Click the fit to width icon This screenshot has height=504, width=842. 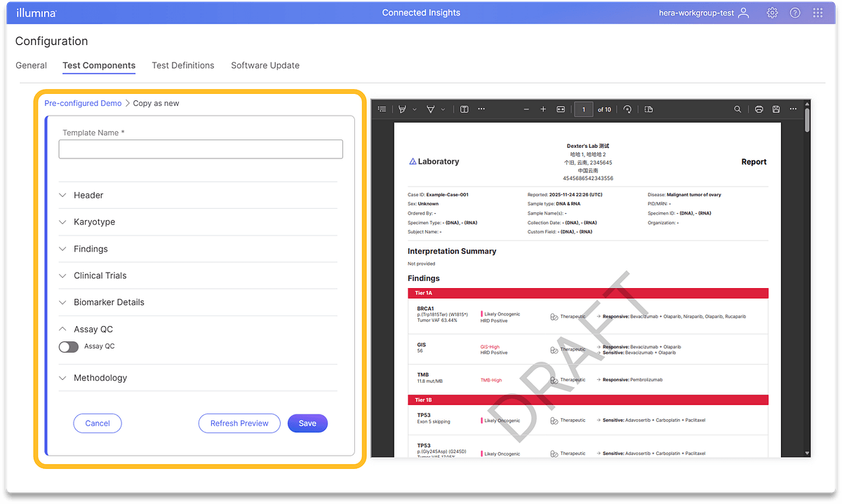561,109
